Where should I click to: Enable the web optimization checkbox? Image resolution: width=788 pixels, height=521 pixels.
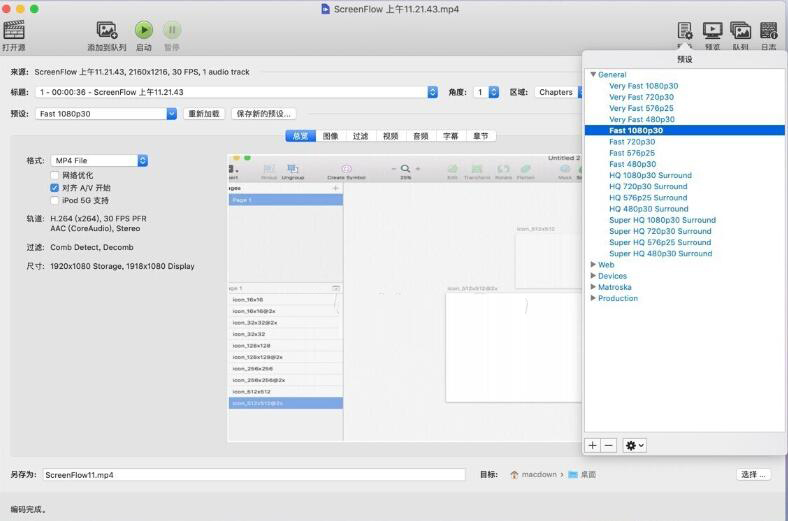pyautogui.click(x=55, y=175)
